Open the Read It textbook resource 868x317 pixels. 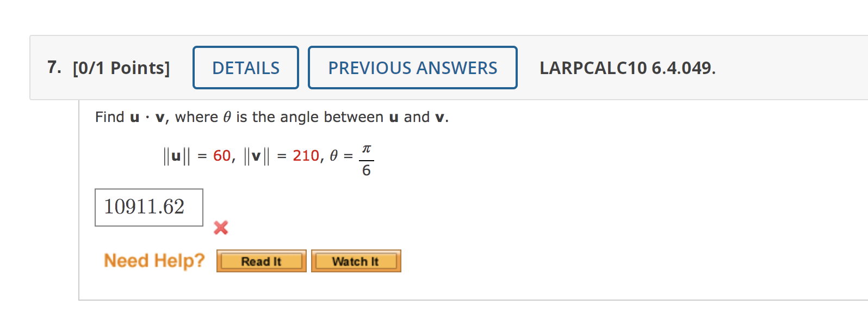tap(261, 260)
